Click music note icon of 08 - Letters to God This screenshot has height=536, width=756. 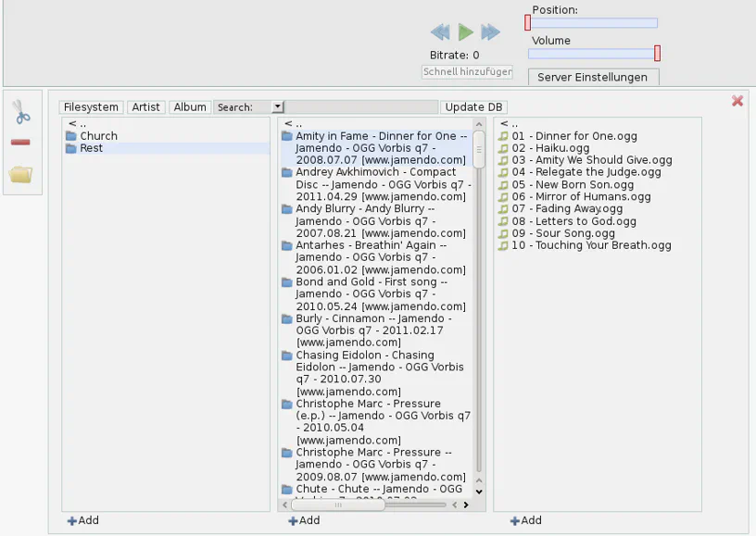(503, 221)
